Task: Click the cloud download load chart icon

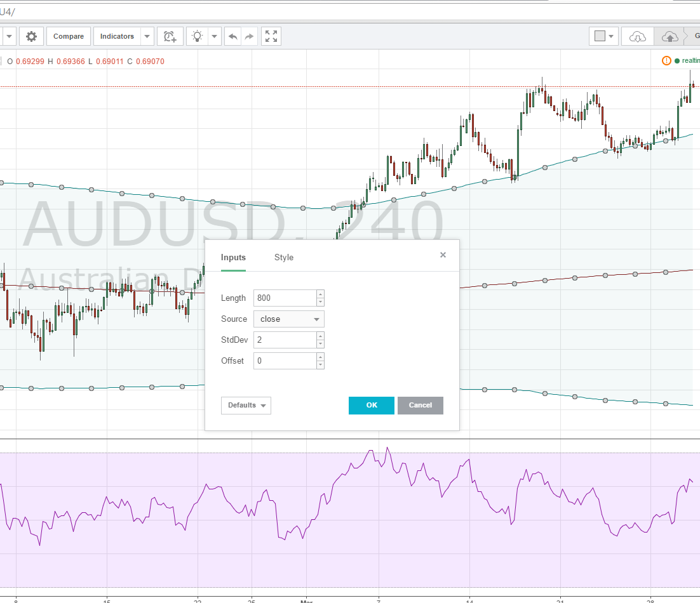Action: point(638,37)
